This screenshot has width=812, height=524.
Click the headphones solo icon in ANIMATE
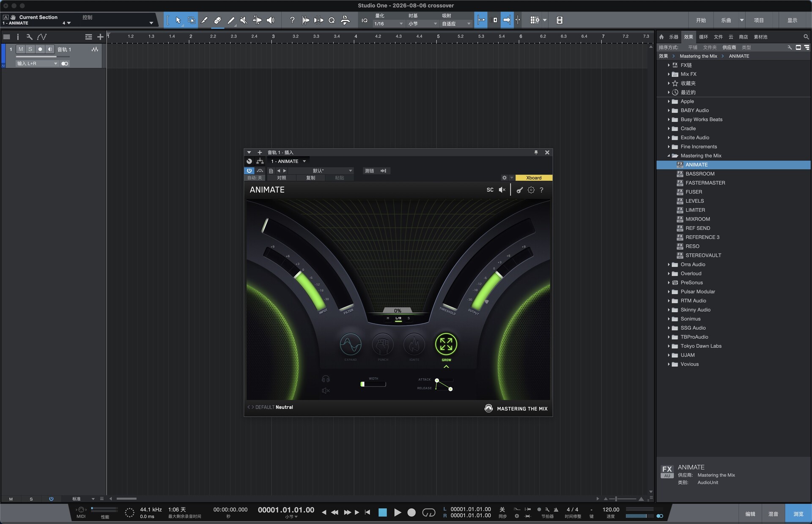(x=326, y=379)
